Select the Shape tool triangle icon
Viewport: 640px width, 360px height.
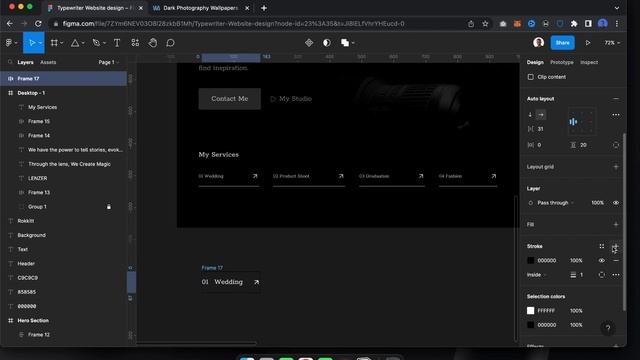75,42
